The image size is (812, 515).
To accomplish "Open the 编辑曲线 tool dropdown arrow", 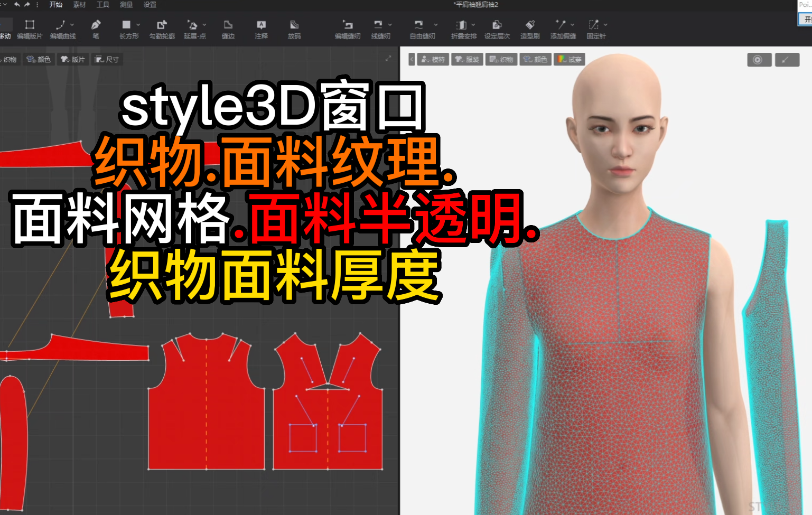I will coord(72,25).
